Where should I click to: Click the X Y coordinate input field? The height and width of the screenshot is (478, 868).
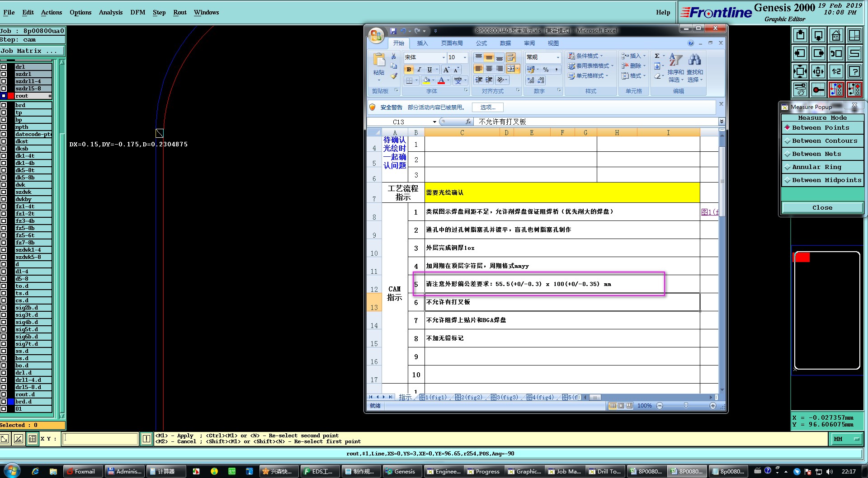tap(100, 439)
